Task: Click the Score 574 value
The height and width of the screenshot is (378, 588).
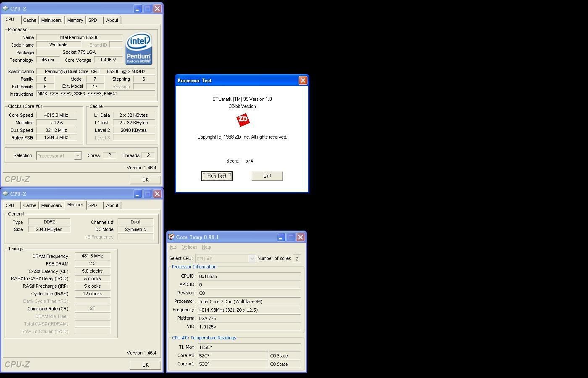Action: [249, 161]
